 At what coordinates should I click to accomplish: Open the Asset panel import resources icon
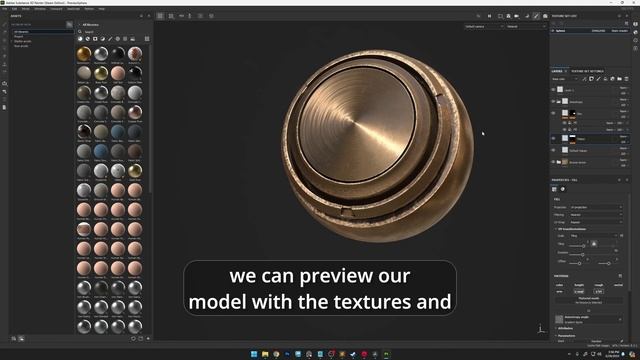(148, 338)
